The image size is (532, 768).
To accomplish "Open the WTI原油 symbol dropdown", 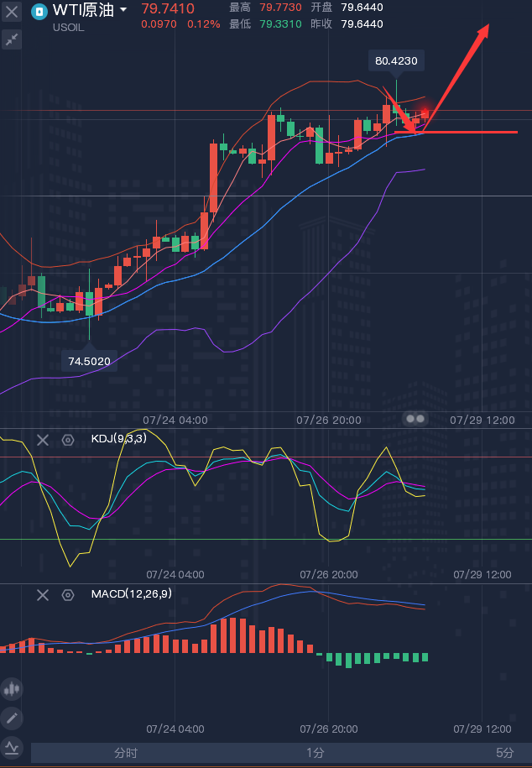I will tap(123, 10).
